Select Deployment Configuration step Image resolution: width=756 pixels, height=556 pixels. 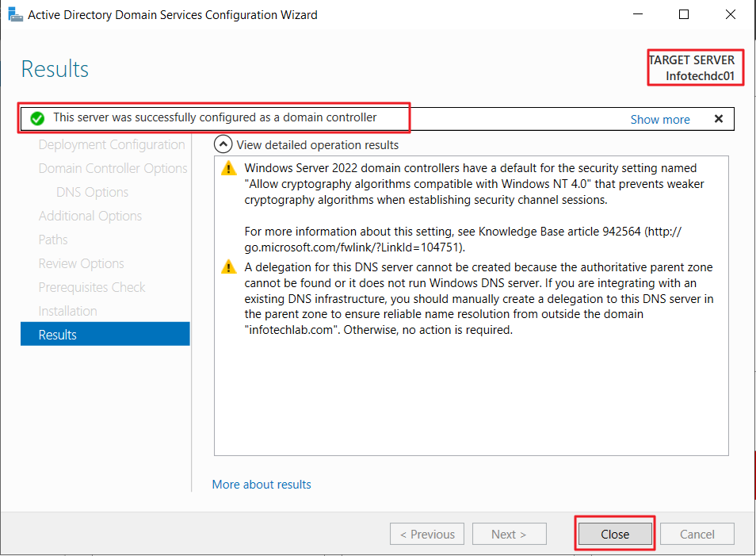tap(112, 144)
